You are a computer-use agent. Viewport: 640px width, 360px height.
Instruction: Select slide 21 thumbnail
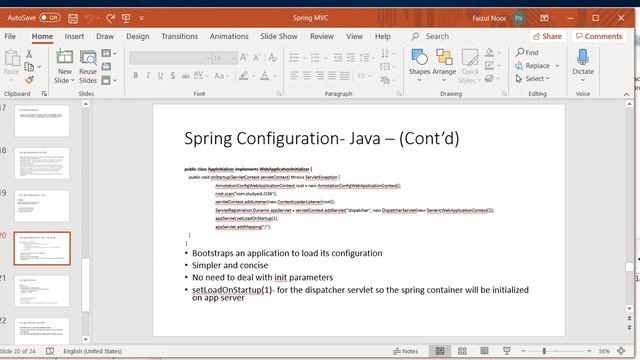tap(42, 291)
